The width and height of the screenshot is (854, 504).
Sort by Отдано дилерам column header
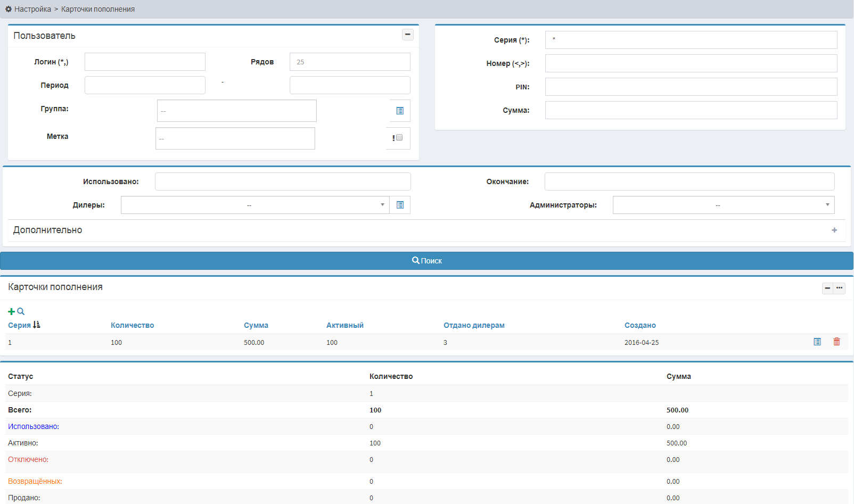tap(474, 325)
